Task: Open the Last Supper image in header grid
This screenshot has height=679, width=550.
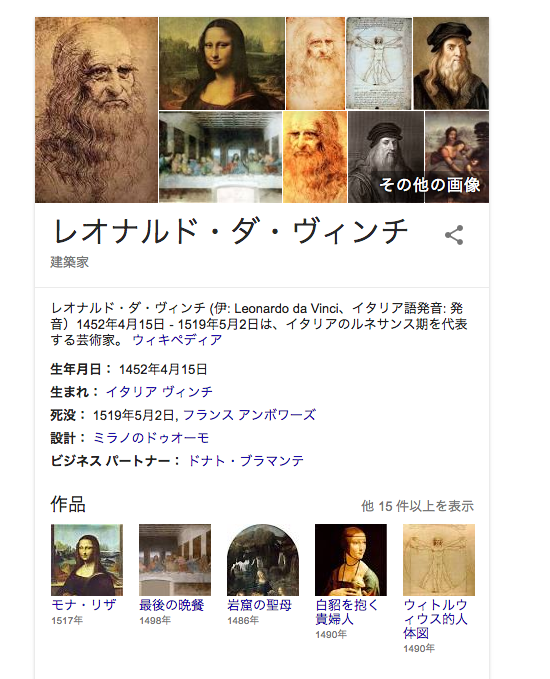Action: pyautogui.click(x=220, y=157)
